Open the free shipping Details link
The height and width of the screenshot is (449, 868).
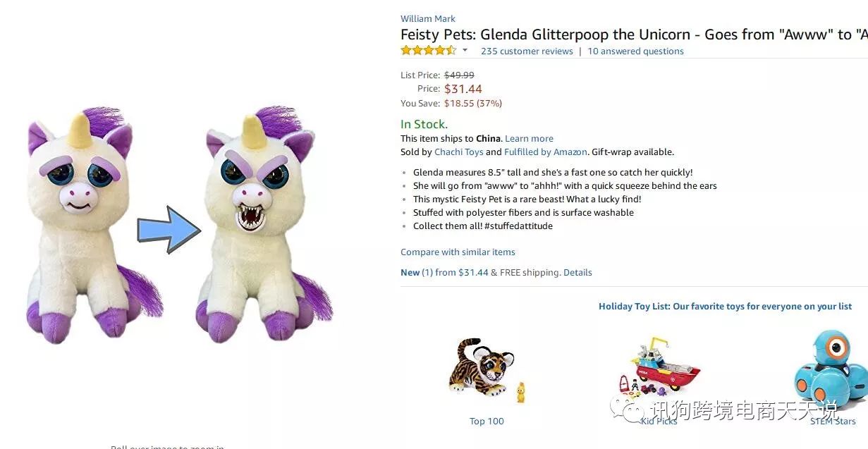click(577, 272)
